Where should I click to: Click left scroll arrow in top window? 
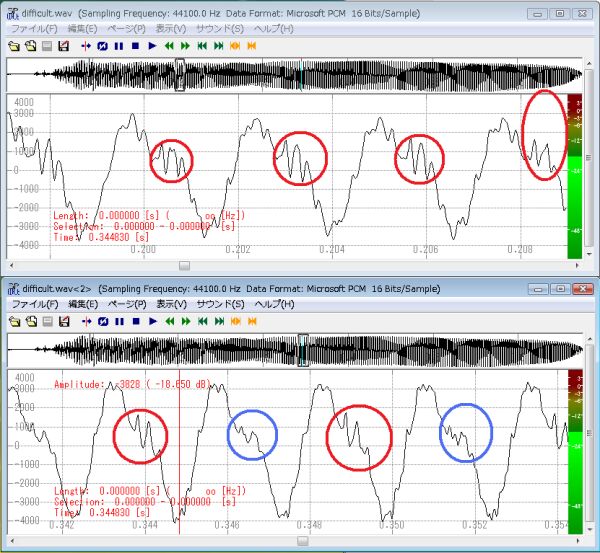[x=11, y=265]
